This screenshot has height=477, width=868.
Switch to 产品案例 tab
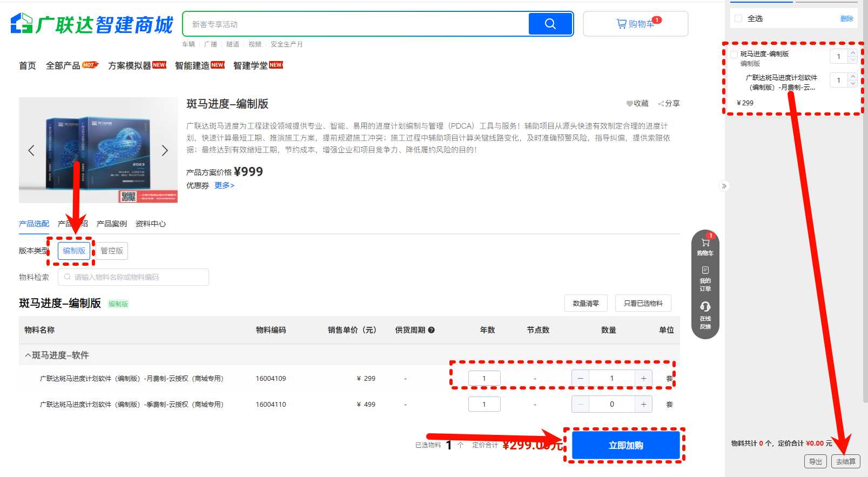pyautogui.click(x=112, y=224)
